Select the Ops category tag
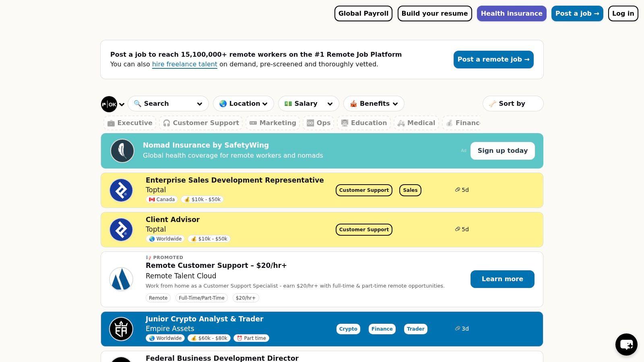 pos(318,123)
